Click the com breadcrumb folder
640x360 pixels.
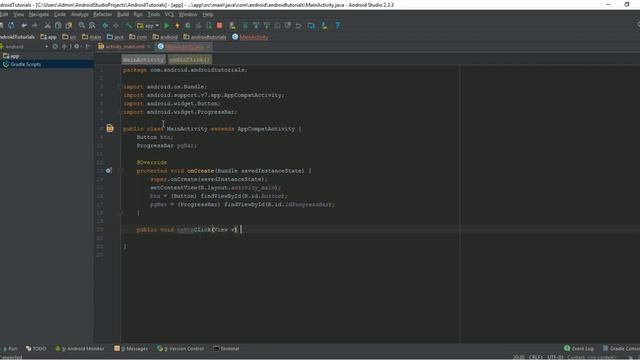[x=138, y=37]
